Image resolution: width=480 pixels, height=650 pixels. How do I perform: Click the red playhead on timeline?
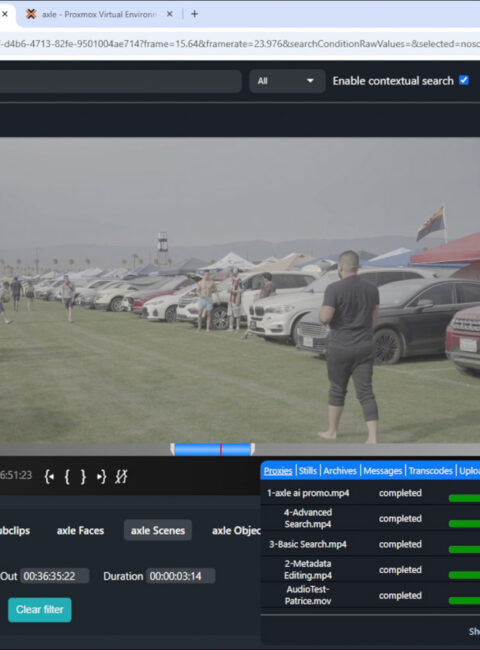click(221, 449)
